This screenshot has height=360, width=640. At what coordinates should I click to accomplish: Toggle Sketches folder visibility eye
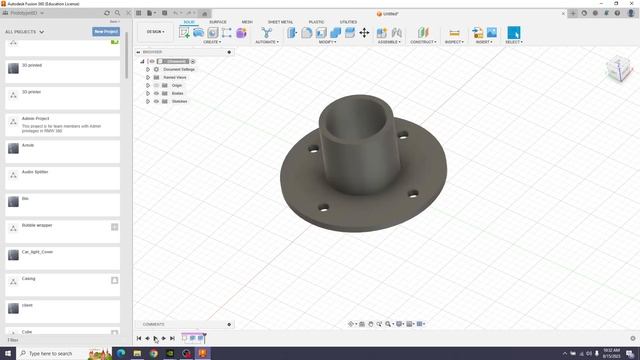(x=156, y=101)
